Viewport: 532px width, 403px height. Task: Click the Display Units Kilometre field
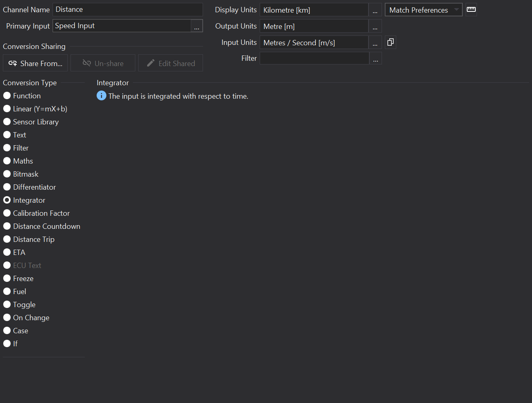pyautogui.click(x=313, y=10)
